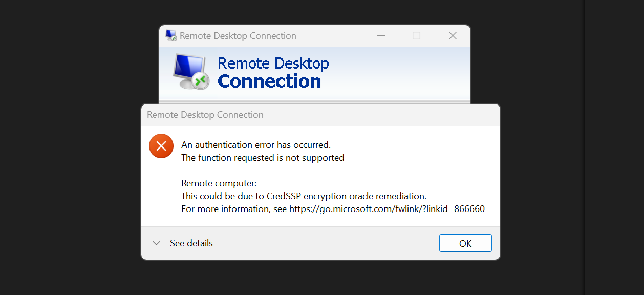Click the red error X icon
The image size is (644, 295).
pyautogui.click(x=161, y=146)
